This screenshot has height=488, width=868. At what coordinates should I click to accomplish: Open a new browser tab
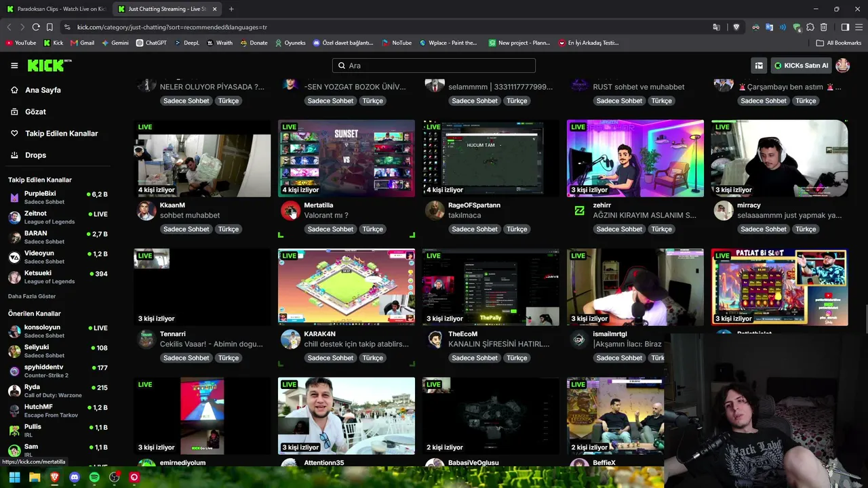coord(231,9)
